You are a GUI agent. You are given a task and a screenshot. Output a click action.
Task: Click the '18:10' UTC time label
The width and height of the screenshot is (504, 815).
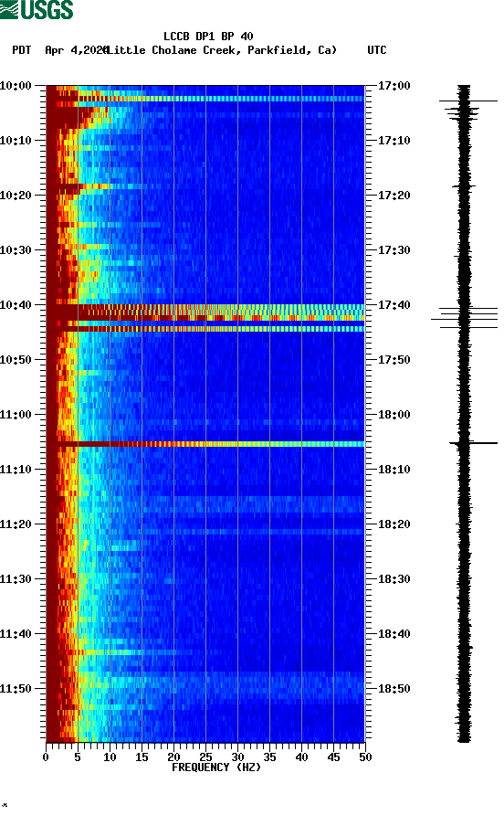pos(394,470)
